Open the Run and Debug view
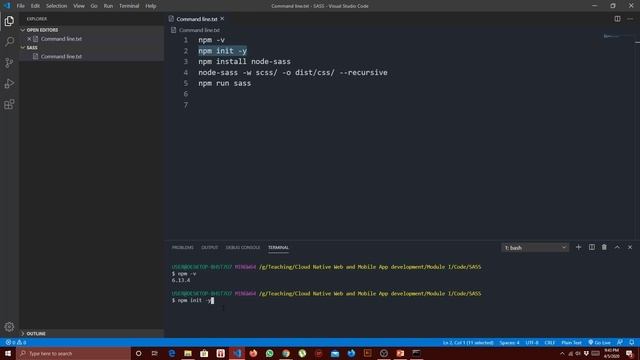The height and width of the screenshot is (360, 640). pos(9,83)
